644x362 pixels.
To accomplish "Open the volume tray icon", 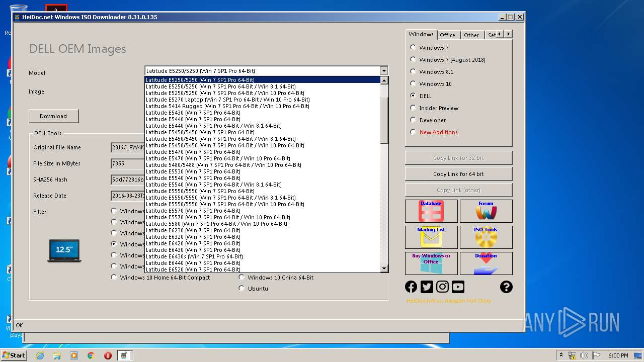I will pos(584,355).
